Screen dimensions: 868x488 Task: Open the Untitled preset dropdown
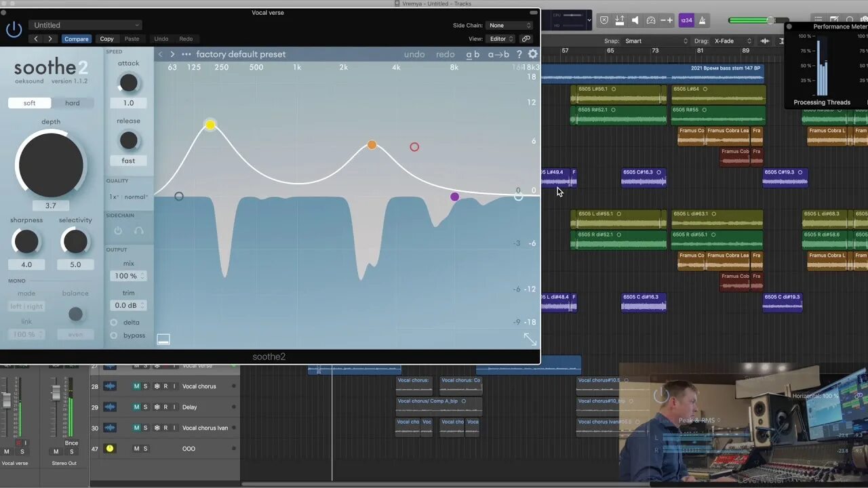point(87,25)
